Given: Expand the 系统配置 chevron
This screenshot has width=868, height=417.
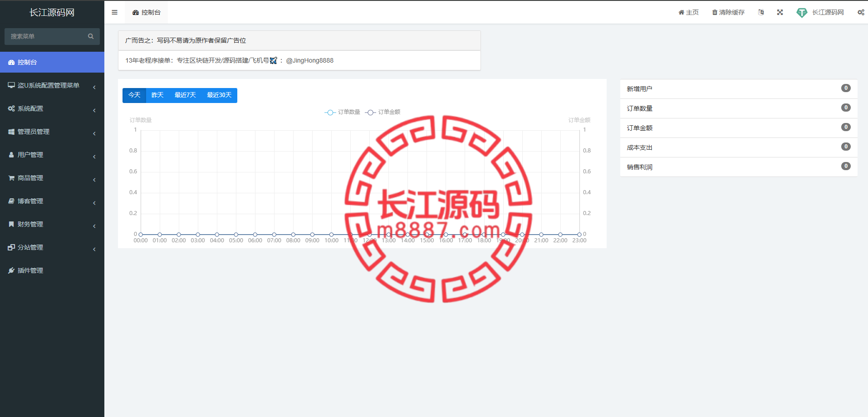Looking at the screenshot, I should (94, 110).
